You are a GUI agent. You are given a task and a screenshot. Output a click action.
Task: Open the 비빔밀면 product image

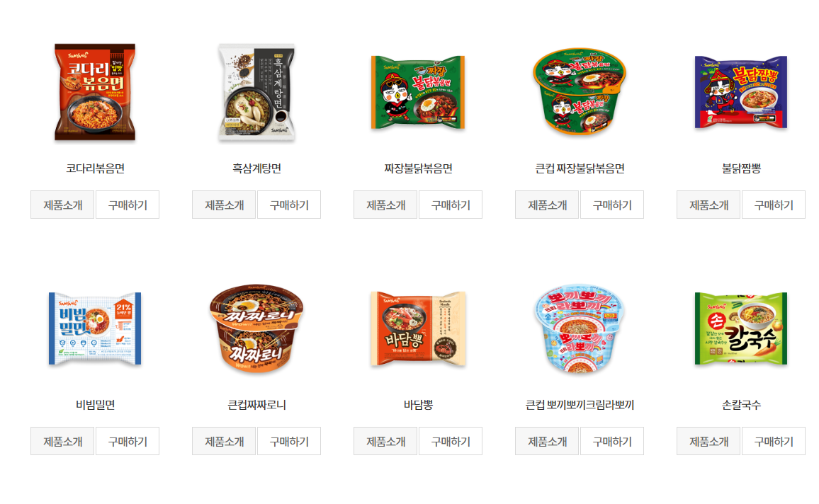[x=95, y=328]
